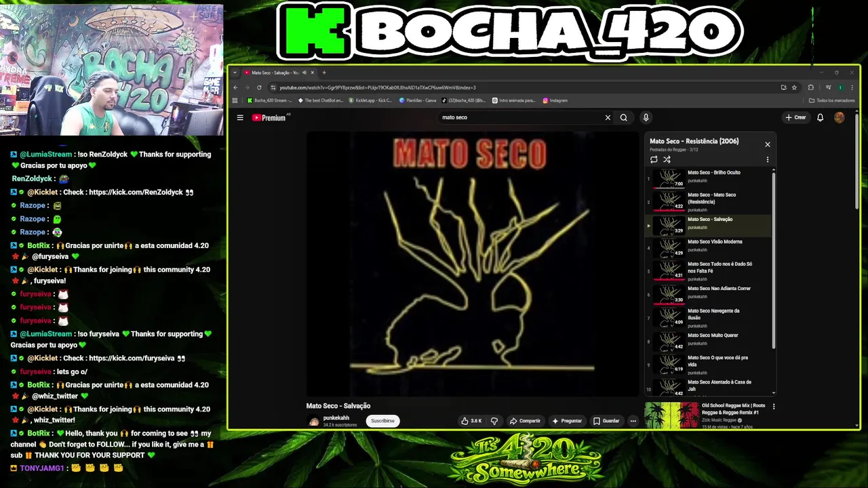Go to YouTube Premium home logo
The height and width of the screenshot is (488, 868).
tap(269, 117)
